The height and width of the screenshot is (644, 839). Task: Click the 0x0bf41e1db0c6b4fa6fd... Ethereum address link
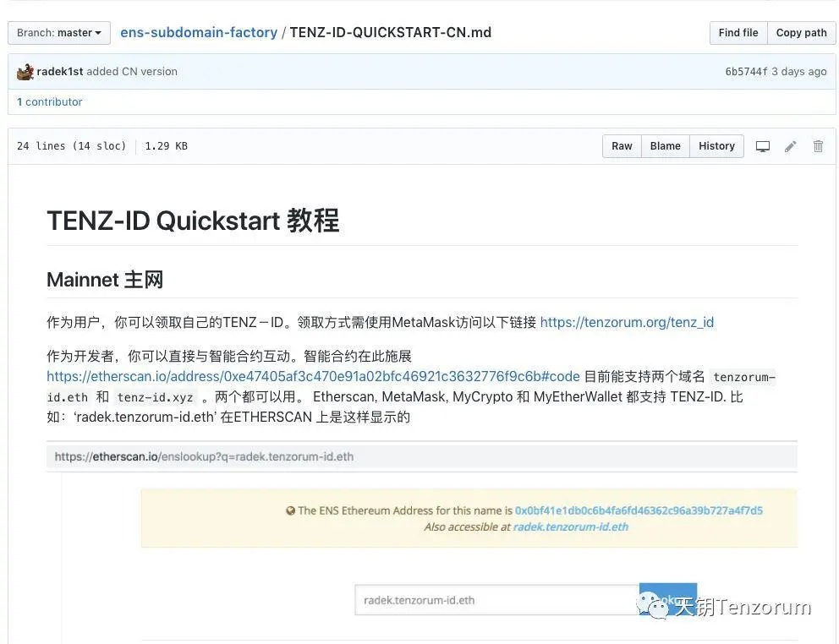[x=639, y=510]
